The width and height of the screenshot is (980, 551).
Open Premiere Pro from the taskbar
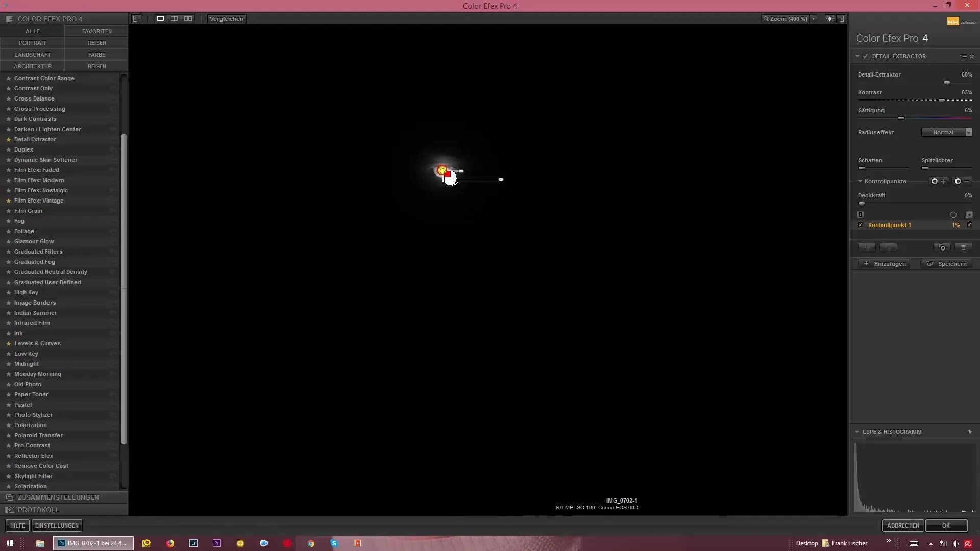tap(217, 543)
